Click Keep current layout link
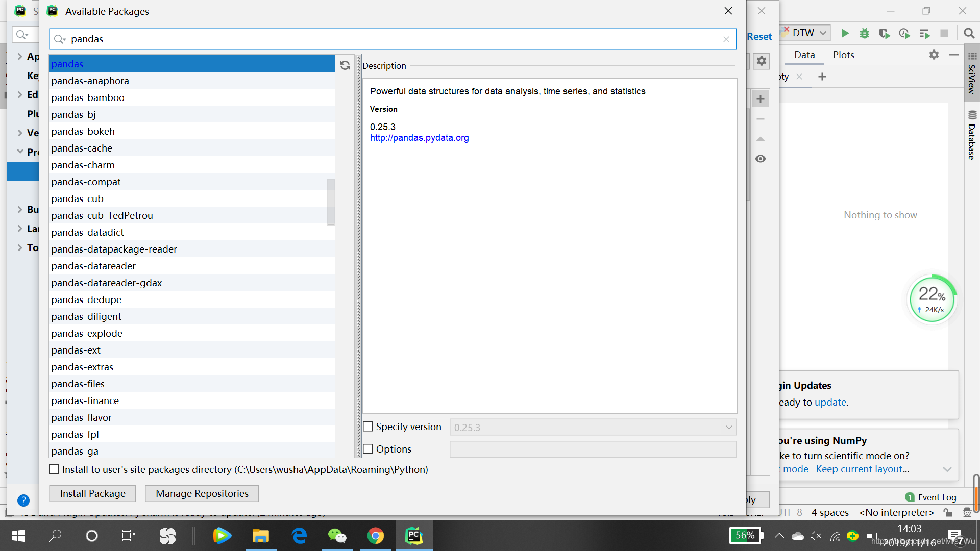Screen dimensions: 980x551 [x=863, y=469]
